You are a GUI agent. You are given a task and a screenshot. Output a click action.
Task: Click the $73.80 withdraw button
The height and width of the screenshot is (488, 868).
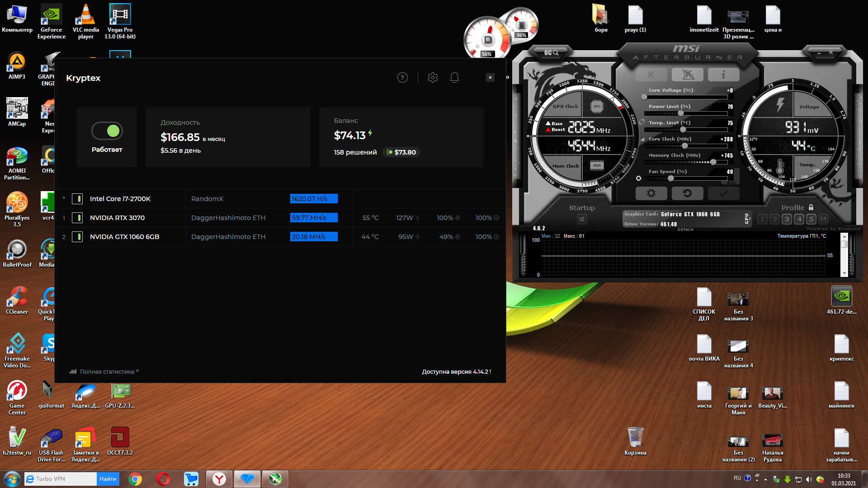(401, 152)
